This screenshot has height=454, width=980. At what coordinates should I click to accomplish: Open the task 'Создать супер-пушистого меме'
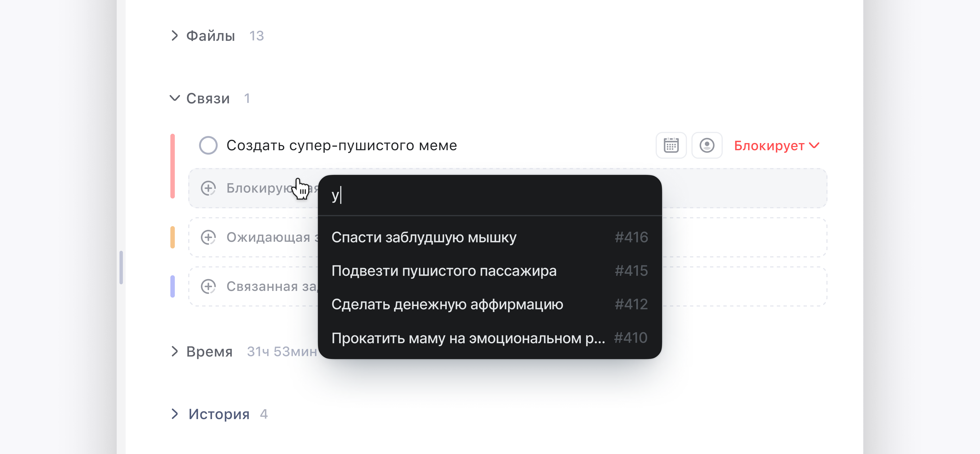[342, 146]
